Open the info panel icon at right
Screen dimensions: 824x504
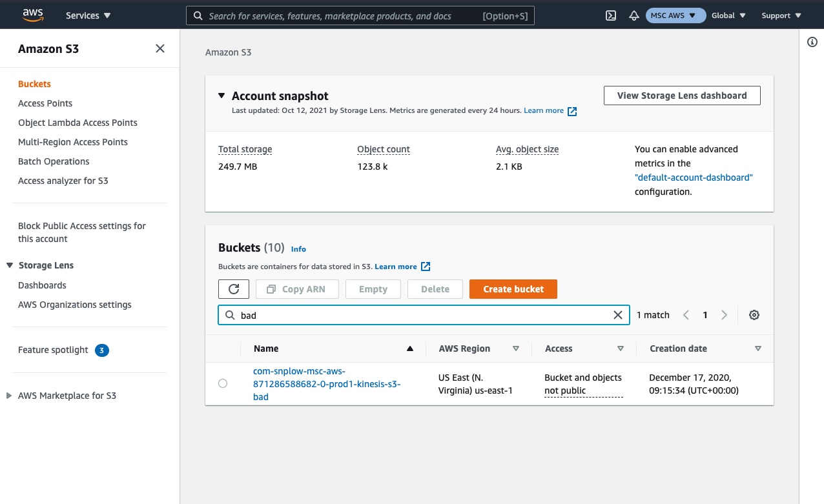point(812,42)
